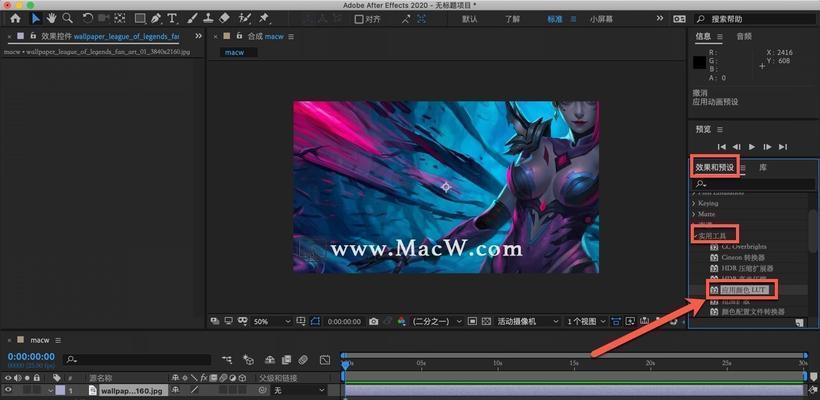Click the Play button in preview panel
The height and width of the screenshot is (400, 820).
click(752, 147)
